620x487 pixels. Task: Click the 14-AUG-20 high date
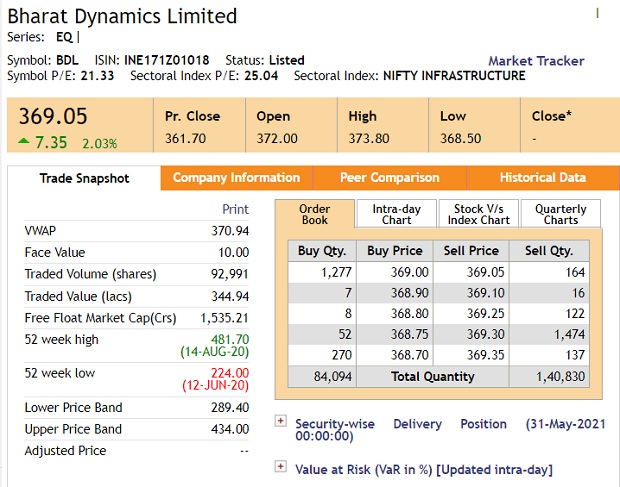tap(215, 351)
